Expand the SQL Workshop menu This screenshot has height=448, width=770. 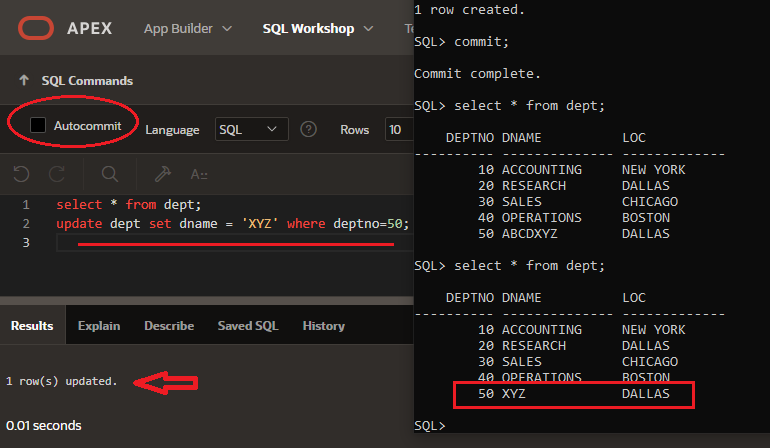point(317,29)
